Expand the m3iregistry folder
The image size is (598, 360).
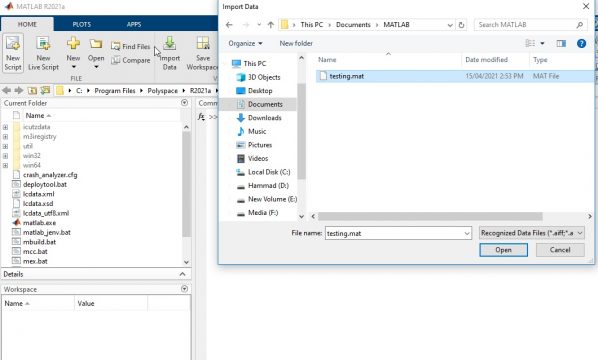click(5, 137)
